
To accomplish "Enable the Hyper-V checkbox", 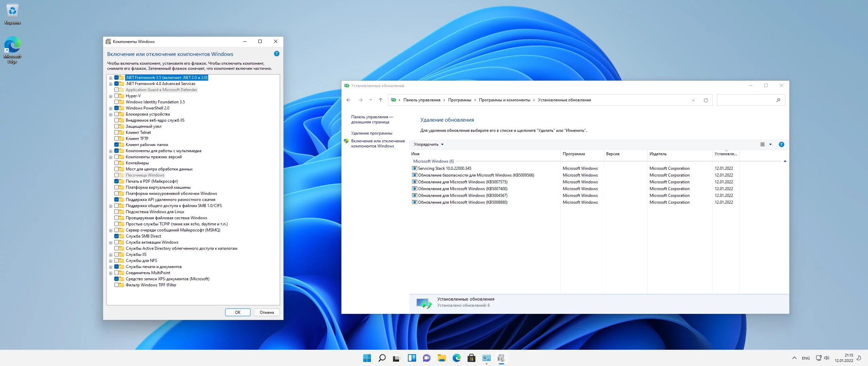I will click(117, 96).
